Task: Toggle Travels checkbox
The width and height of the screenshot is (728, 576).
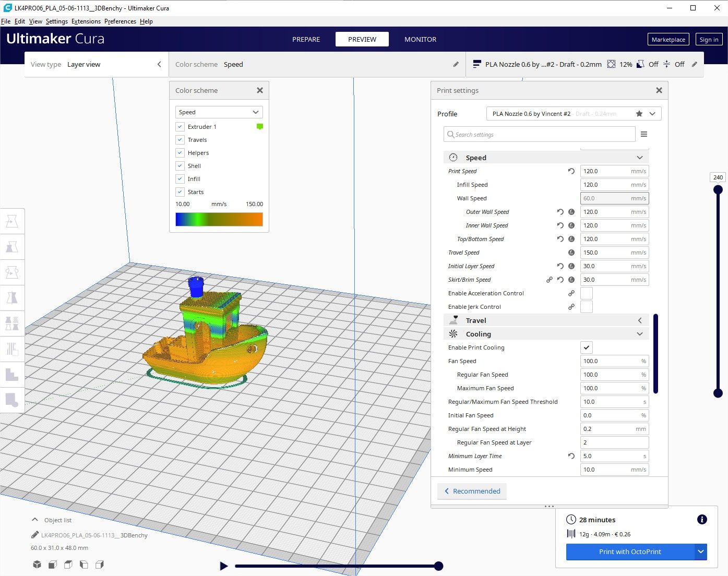Action: (x=180, y=140)
